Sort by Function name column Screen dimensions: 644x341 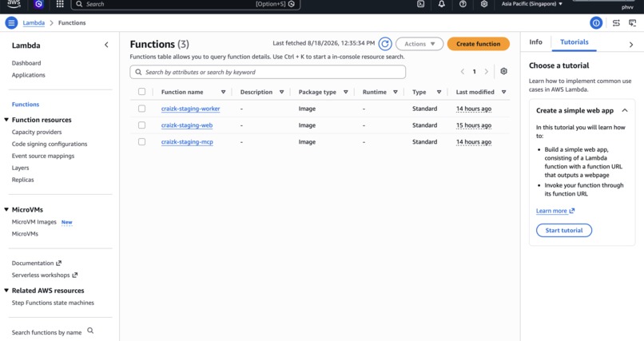224,93
